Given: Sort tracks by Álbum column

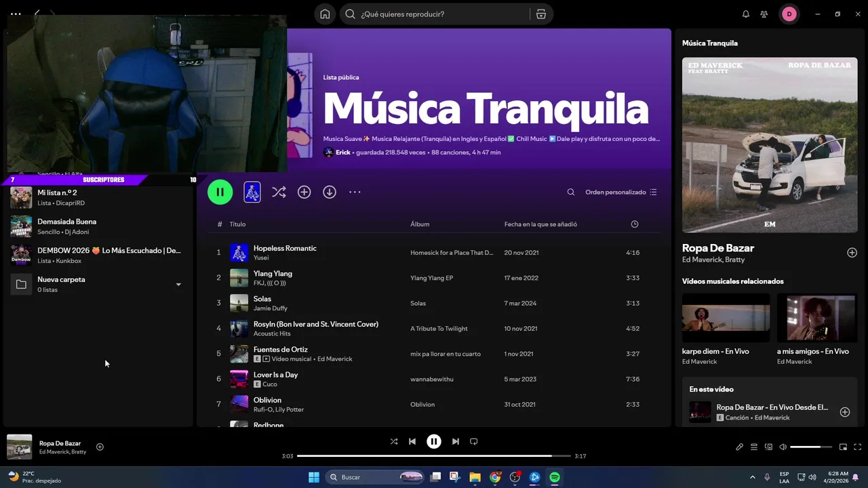Looking at the screenshot, I should click(420, 224).
